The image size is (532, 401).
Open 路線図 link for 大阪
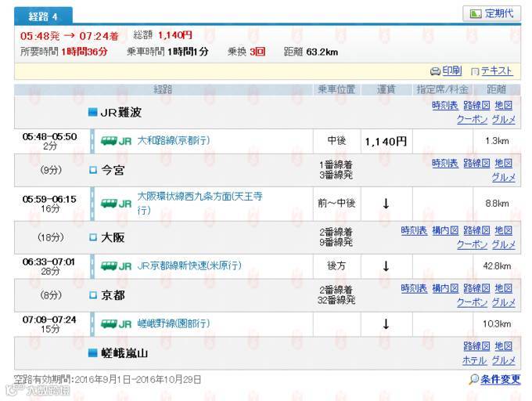pyautogui.click(x=476, y=230)
